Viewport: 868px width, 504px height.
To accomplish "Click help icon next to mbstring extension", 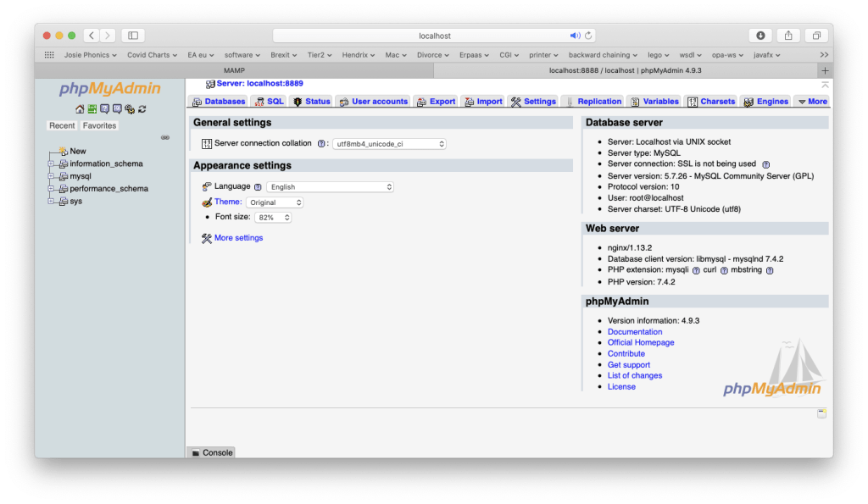I will pyautogui.click(x=770, y=270).
